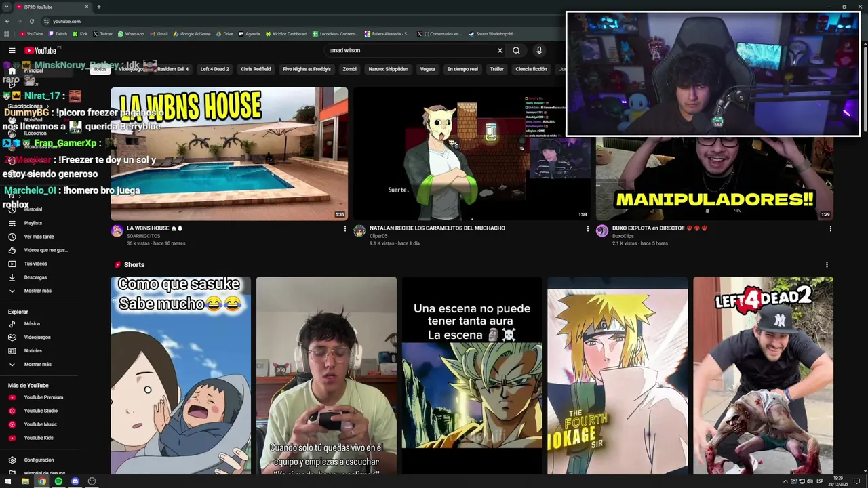868x488 pixels.
Task: Select the Todos filter chip
Action: point(100,69)
